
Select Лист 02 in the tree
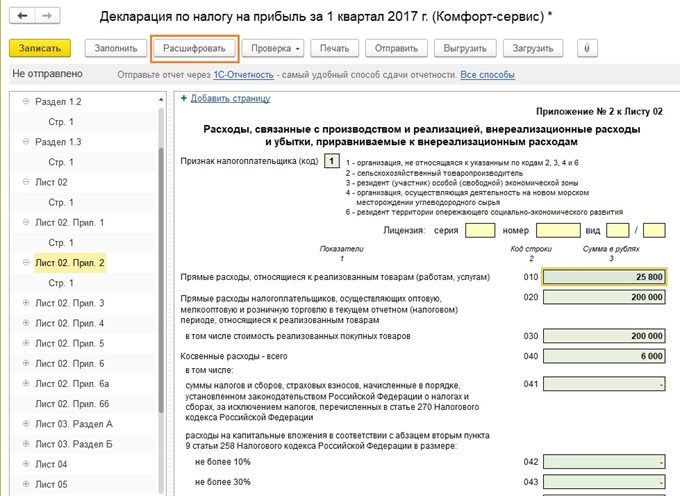pyautogui.click(x=51, y=182)
